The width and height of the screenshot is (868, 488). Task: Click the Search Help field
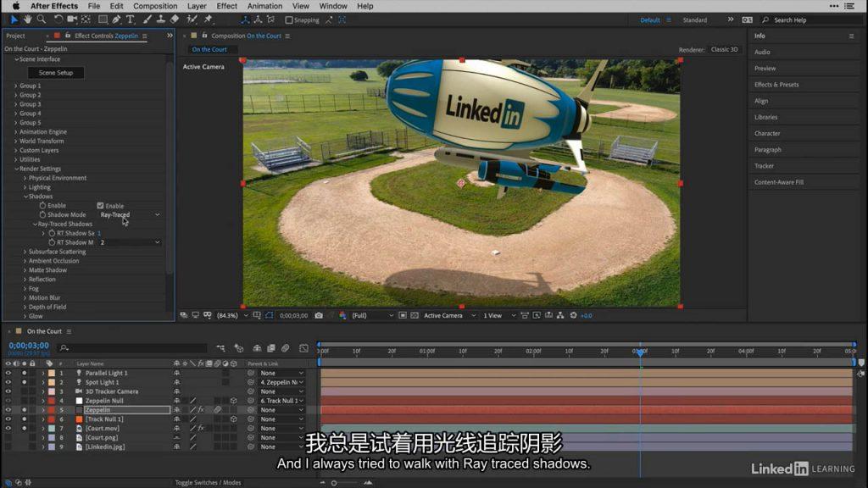tap(811, 20)
